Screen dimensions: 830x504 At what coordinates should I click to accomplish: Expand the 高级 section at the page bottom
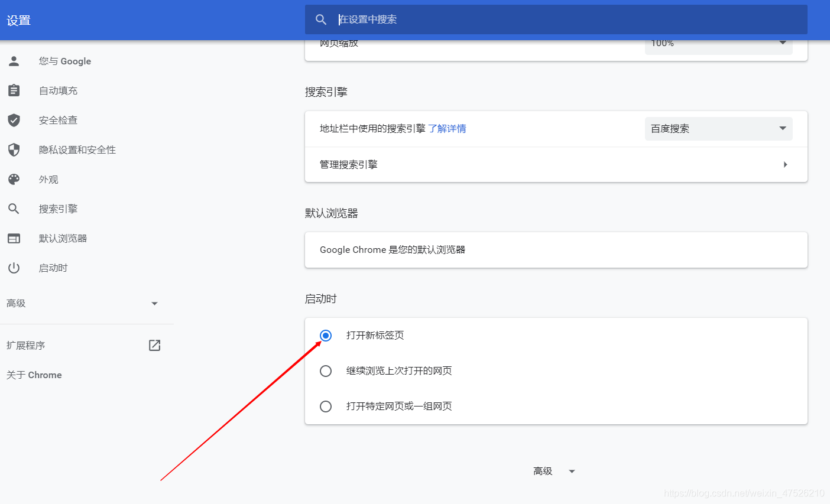pyautogui.click(x=572, y=472)
